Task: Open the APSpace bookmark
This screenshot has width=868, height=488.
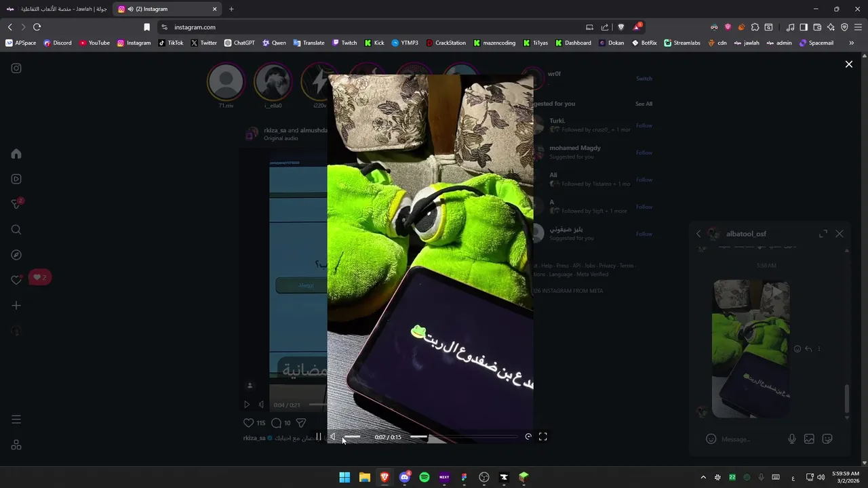Action: tap(21, 43)
